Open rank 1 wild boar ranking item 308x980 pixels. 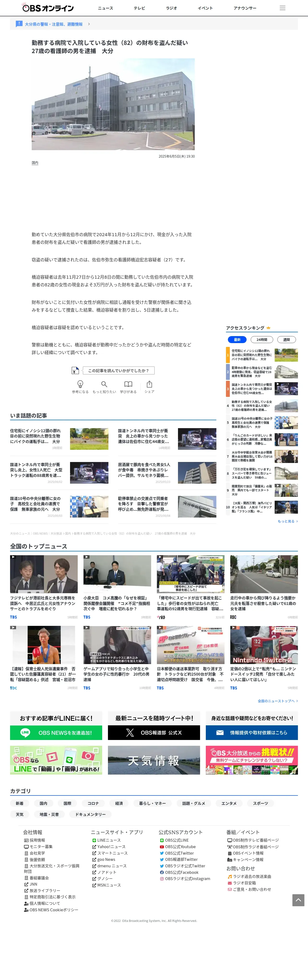[x=262, y=355]
